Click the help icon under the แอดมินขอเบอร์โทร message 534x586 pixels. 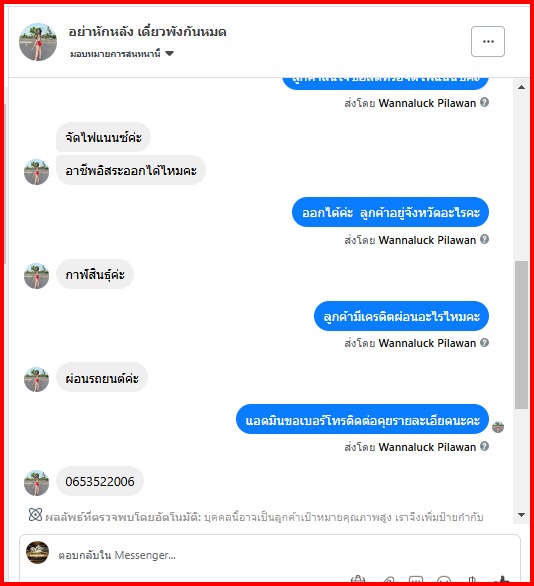click(x=484, y=446)
